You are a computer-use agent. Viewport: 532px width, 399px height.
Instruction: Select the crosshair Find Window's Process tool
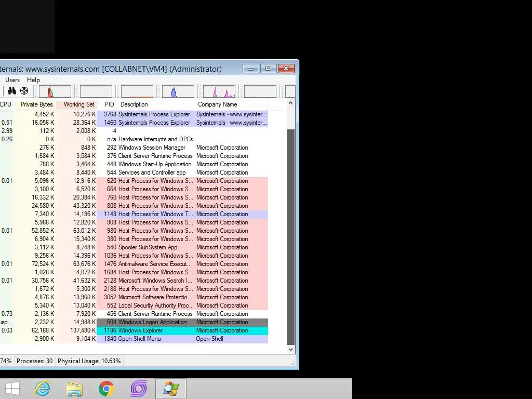[x=24, y=91]
